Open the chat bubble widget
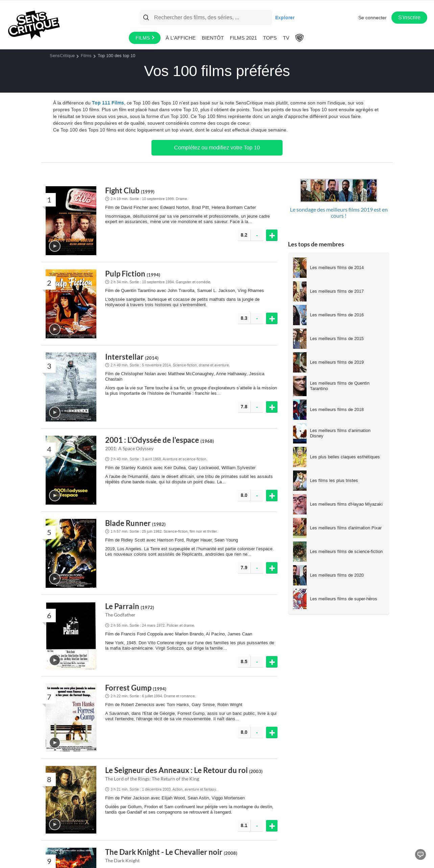 pyautogui.click(x=420, y=854)
